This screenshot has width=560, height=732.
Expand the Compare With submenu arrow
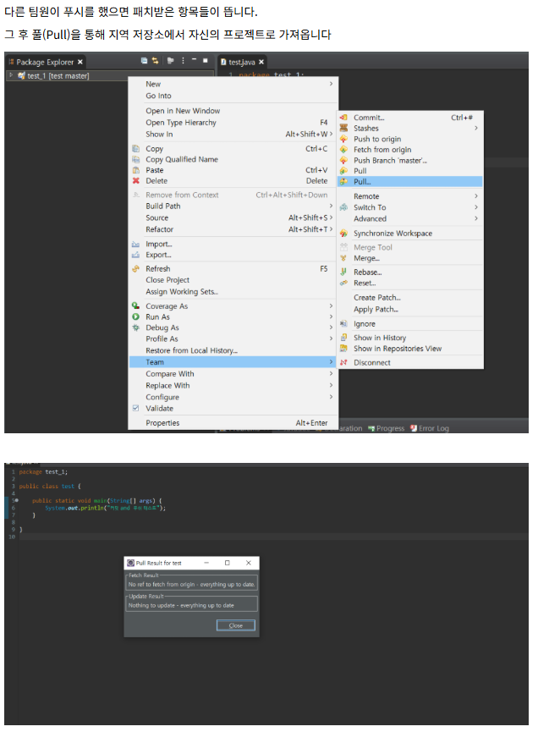point(331,373)
